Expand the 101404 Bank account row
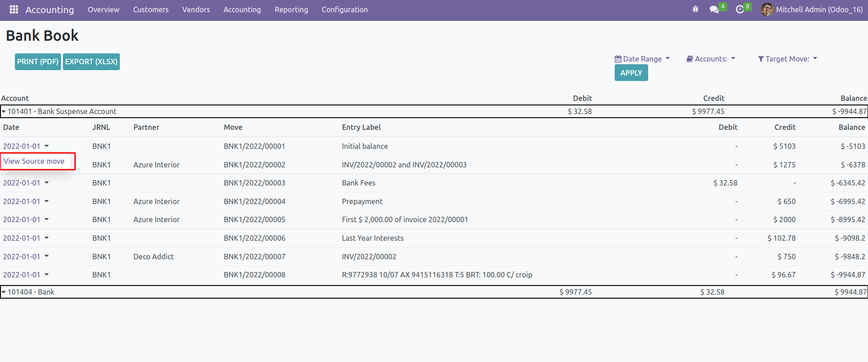Screen dimensions: 868x362 4,292
